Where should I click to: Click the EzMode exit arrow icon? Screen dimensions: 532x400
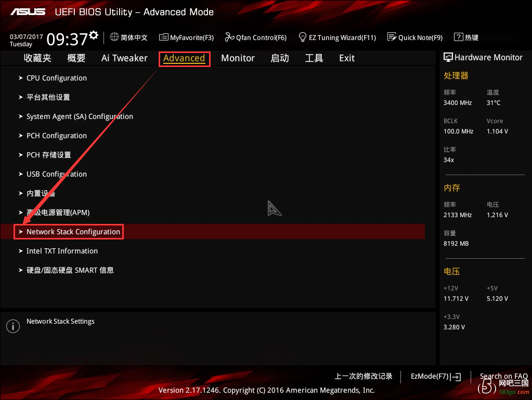click(x=456, y=377)
